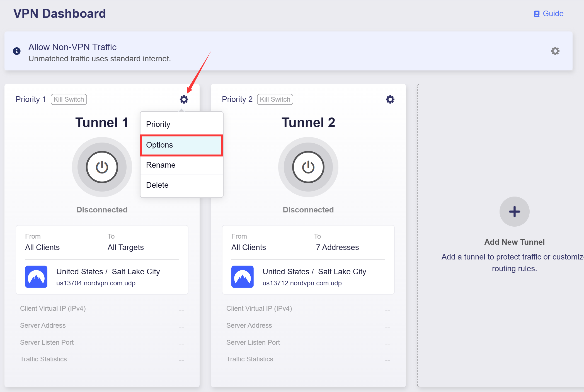
Task: Click us13712.nordvpn.com.udp server name
Action: pyautogui.click(x=302, y=283)
